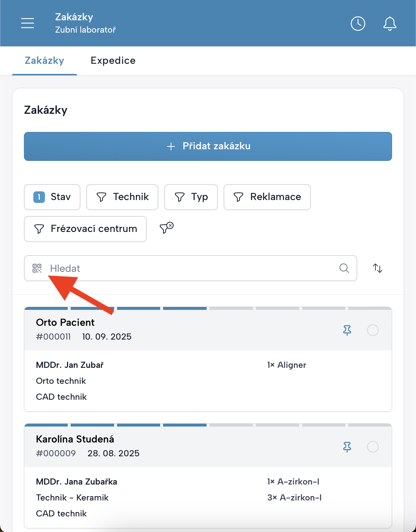Open the notifications bell
The height and width of the screenshot is (532, 416).
(390, 24)
